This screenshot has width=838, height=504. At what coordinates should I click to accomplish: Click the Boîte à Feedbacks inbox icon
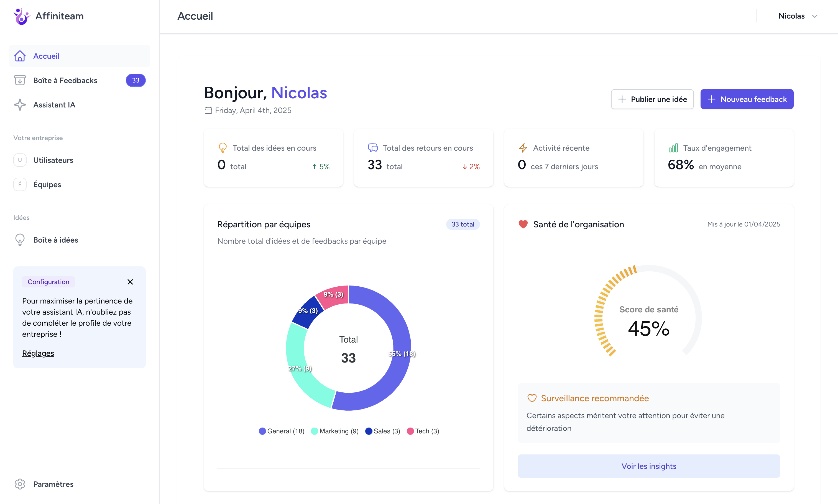pos(20,81)
